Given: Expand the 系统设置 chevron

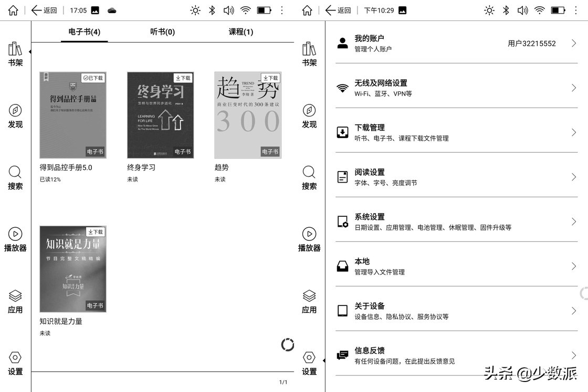Looking at the screenshot, I should 573,223.
